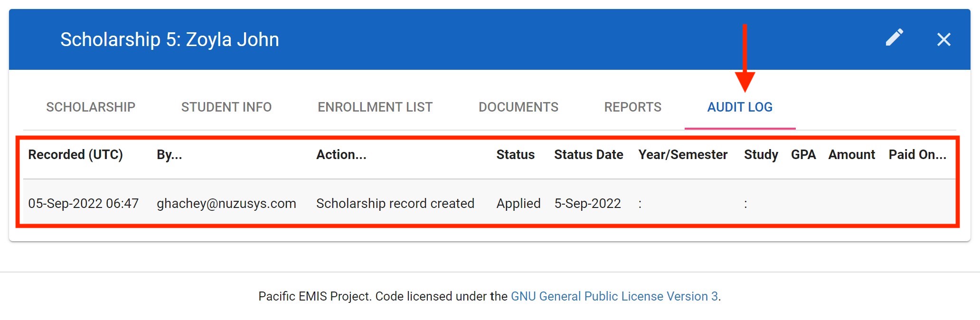Click the Status Date column header
The image size is (980, 320).
[588, 155]
